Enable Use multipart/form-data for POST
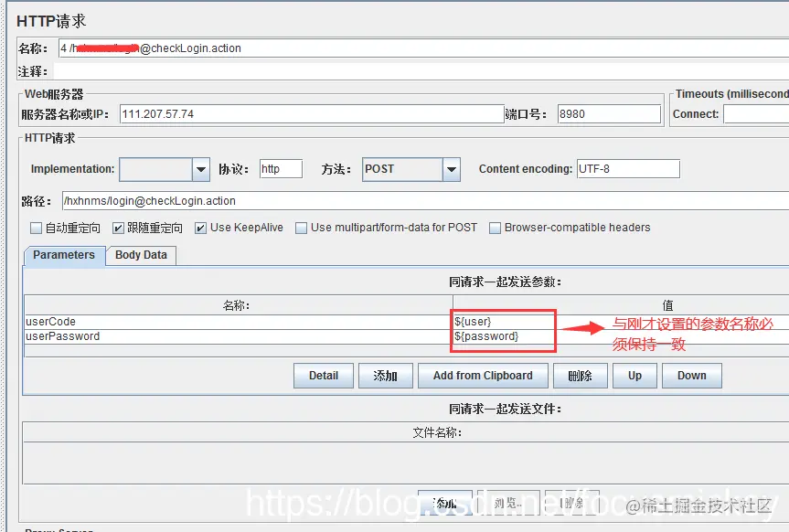The height and width of the screenshot is (532, 789). tap(301, 228)
